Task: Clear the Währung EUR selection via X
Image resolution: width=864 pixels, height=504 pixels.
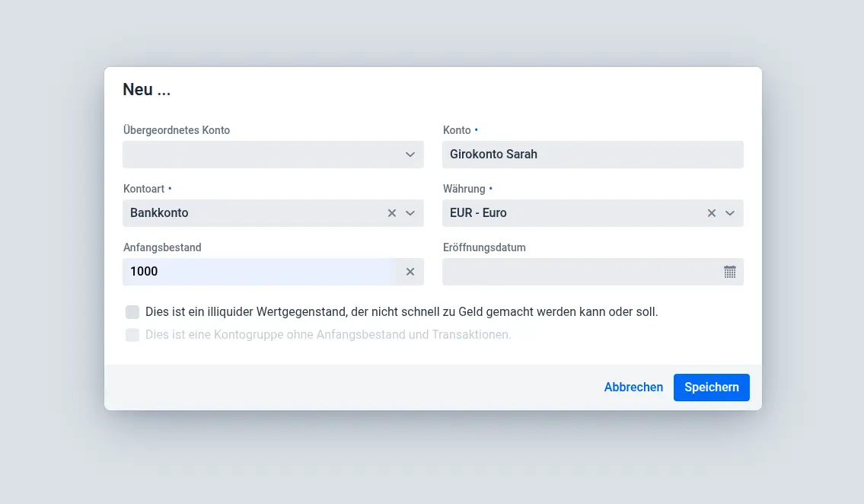Action: (712, 213)
